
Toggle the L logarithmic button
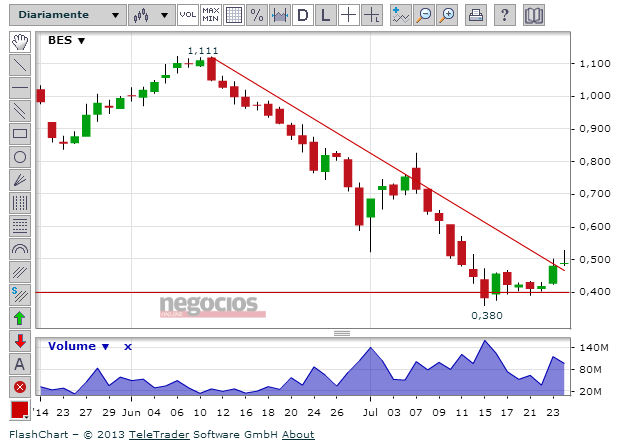326,15
